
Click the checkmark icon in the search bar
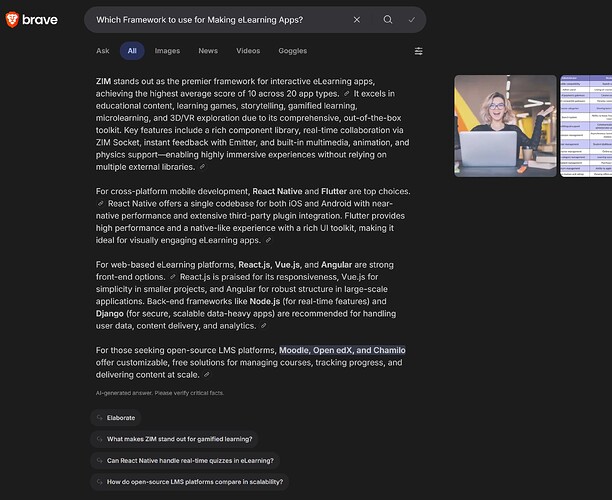pos(411,20)
